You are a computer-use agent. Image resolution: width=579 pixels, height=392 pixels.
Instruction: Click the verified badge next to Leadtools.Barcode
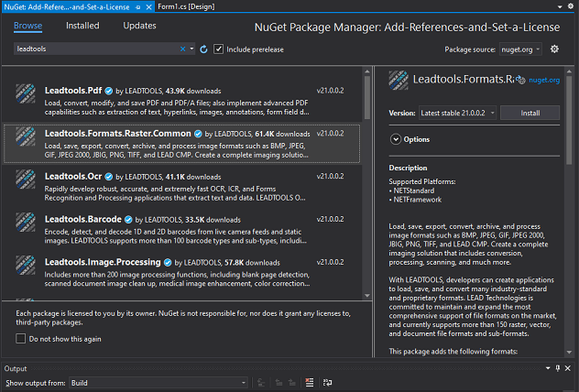point(128,220)
